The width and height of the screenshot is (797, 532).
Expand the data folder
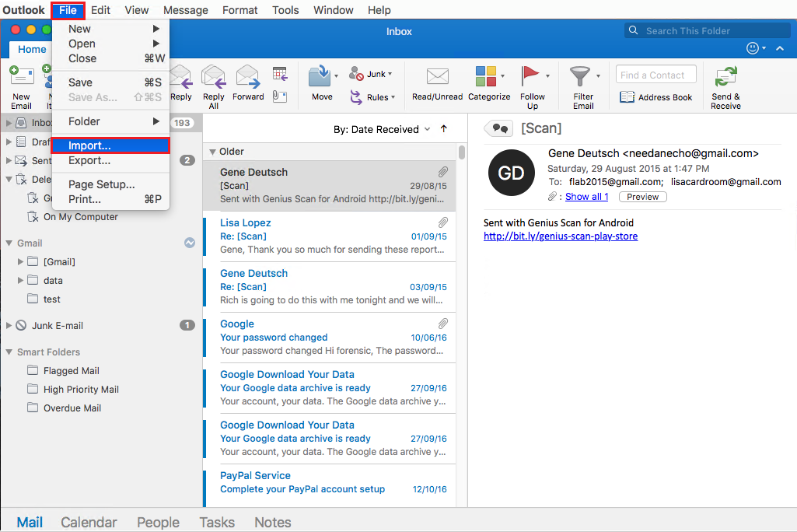tap(20, 280)
